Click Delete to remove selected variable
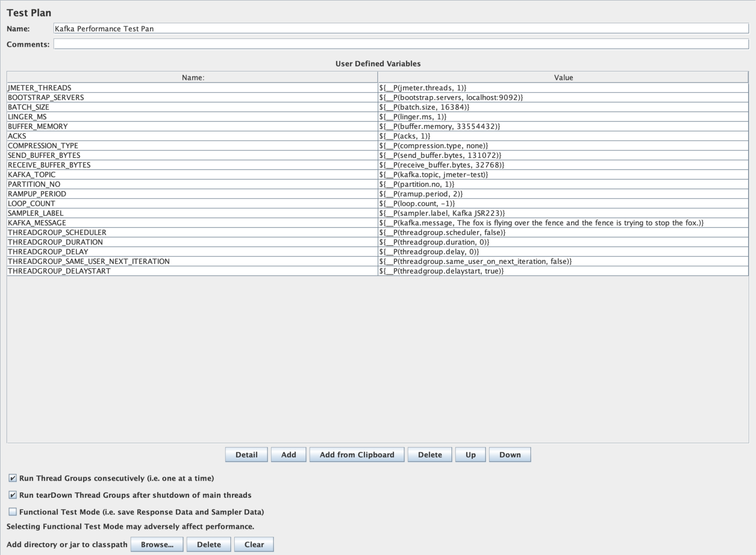 [429, 454]
